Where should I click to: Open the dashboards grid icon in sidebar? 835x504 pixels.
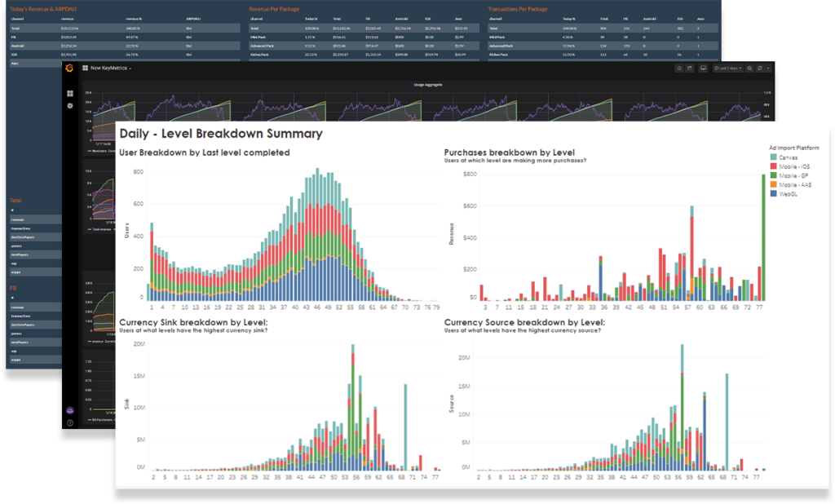69,94
